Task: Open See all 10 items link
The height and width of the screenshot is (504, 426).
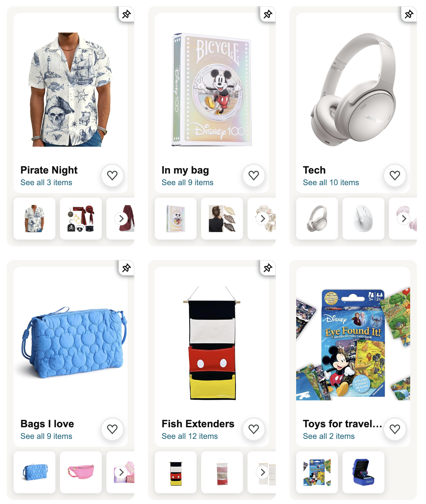Action: [x=331, y=183]
